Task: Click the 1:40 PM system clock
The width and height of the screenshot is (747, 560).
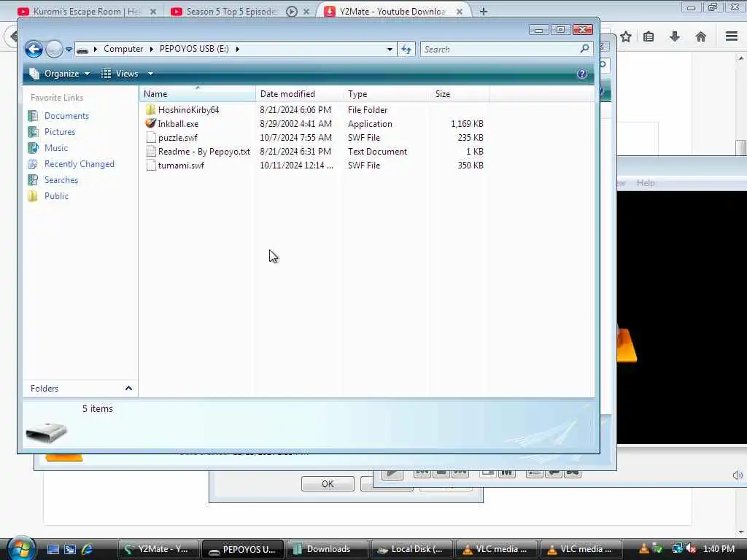Action: pyautogui.click(x=719, y=549)
